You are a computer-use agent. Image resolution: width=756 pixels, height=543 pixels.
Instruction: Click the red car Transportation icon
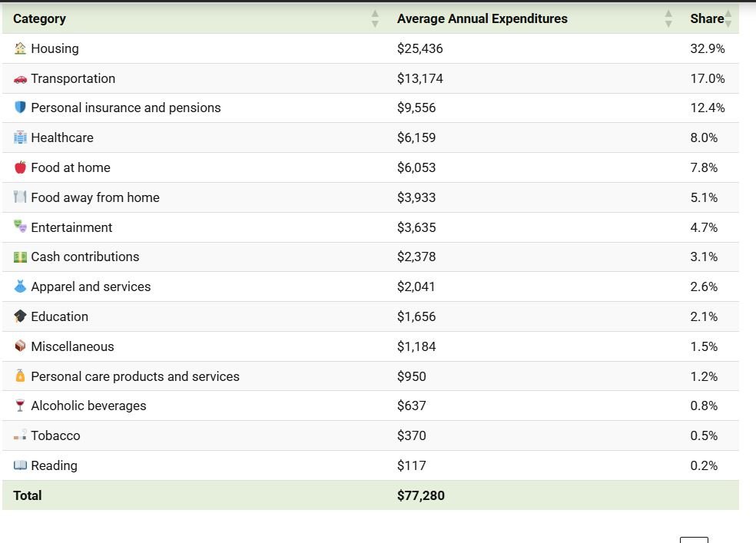(x=21, y=78)
